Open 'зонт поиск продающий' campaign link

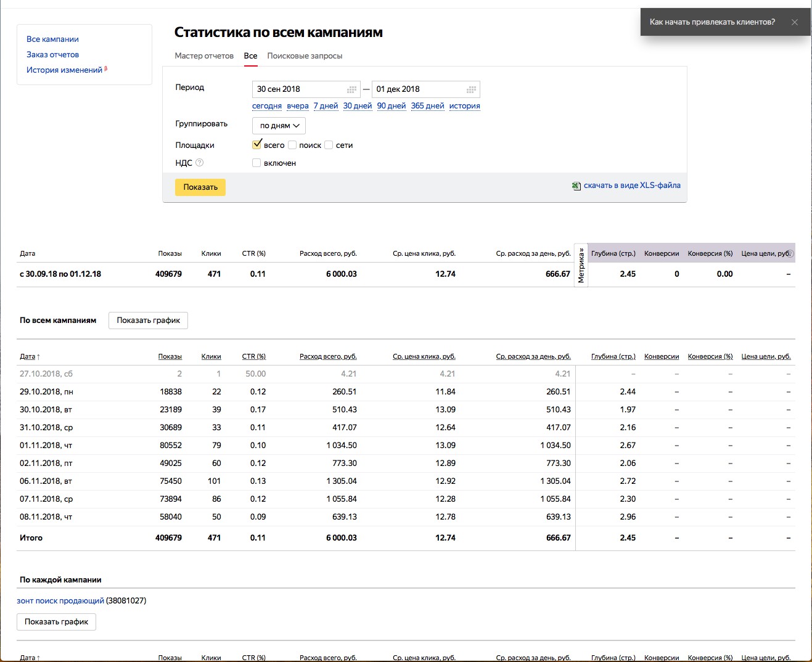coord(60,600)
